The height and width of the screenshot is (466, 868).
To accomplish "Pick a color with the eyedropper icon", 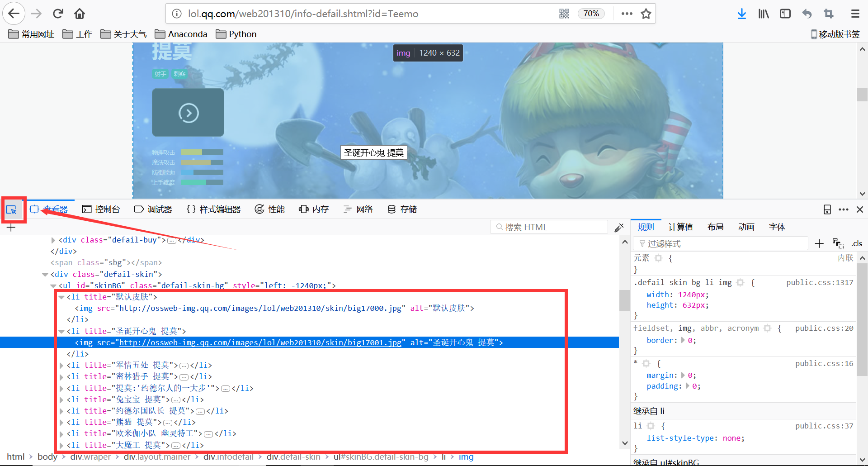I will [x=619, y=227].
